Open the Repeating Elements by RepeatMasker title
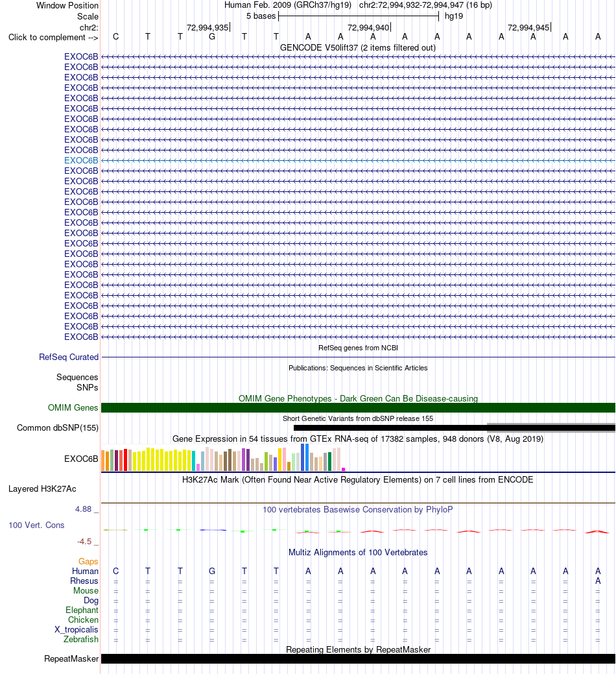The width and height of the screenshot is (616, 674). pos(358,649)
